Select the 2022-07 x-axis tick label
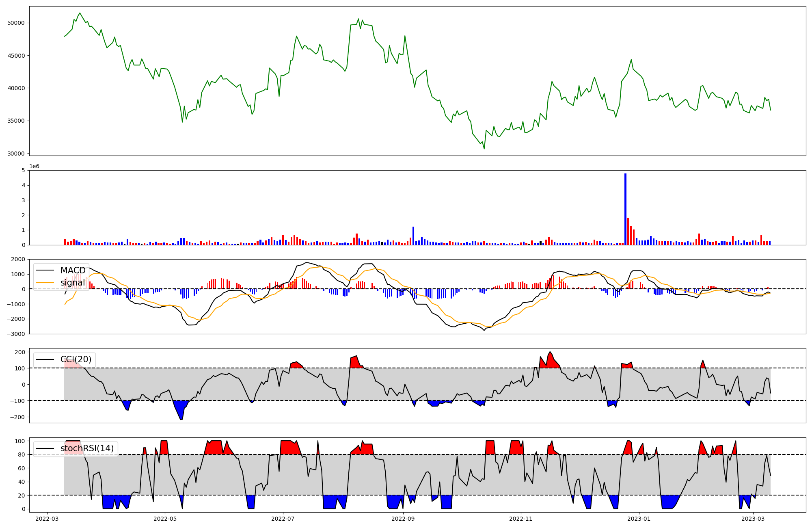The height and width of the screenshot is (528, 812). pos(283,518)
